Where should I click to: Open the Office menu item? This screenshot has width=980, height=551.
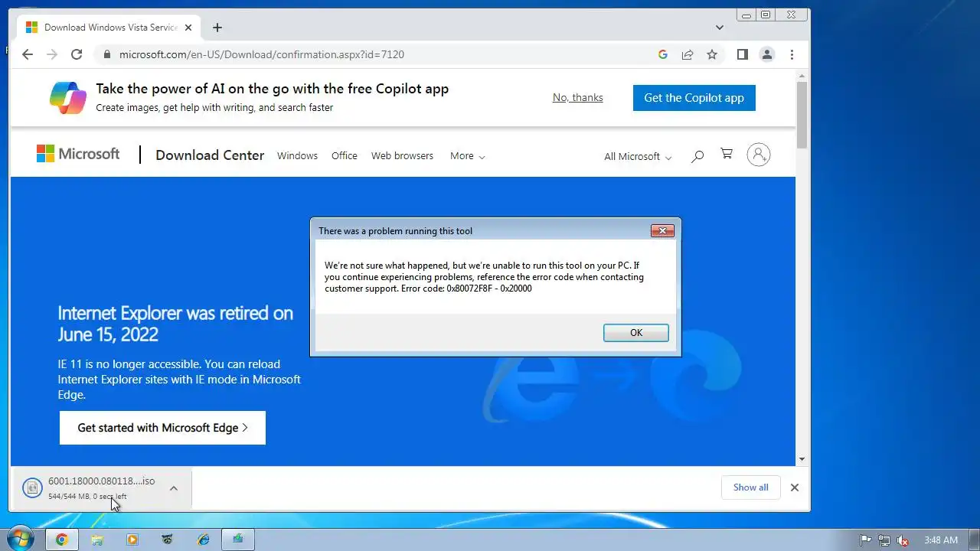click(345, 155)
